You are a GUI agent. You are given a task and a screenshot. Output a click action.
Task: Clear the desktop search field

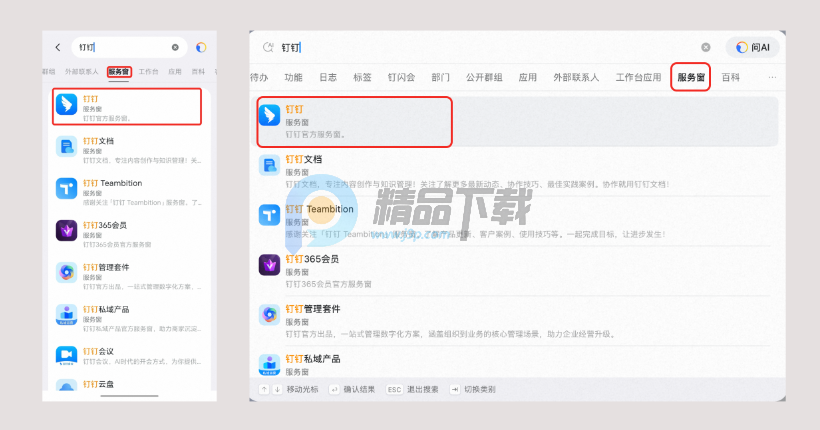click(705, 48)
